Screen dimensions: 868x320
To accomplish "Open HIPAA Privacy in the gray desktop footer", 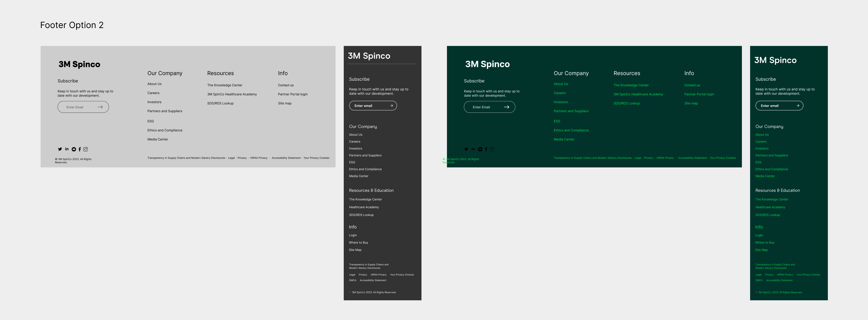I will (259, 158).
